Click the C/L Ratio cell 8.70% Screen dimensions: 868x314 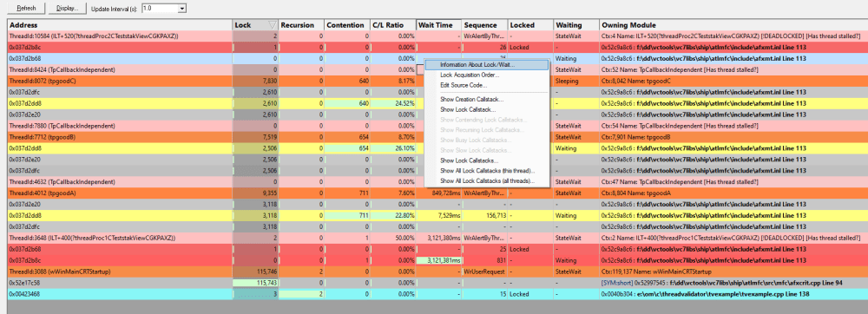click(x=393, y=137)
